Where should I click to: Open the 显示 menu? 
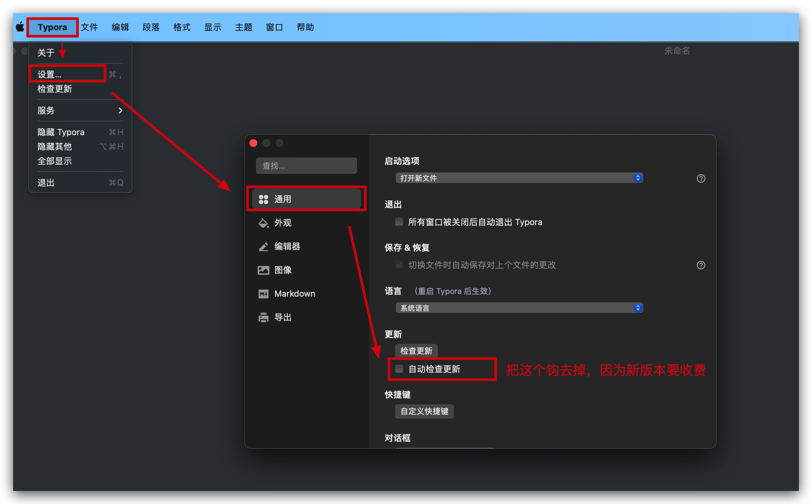pyautogui.click(x=213, y=27)
